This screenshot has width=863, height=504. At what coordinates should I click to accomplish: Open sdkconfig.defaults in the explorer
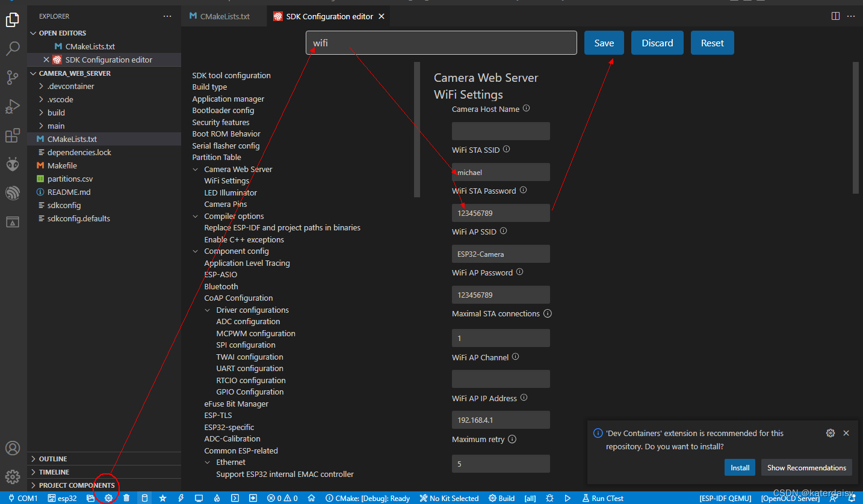click(x=104, y=218)
